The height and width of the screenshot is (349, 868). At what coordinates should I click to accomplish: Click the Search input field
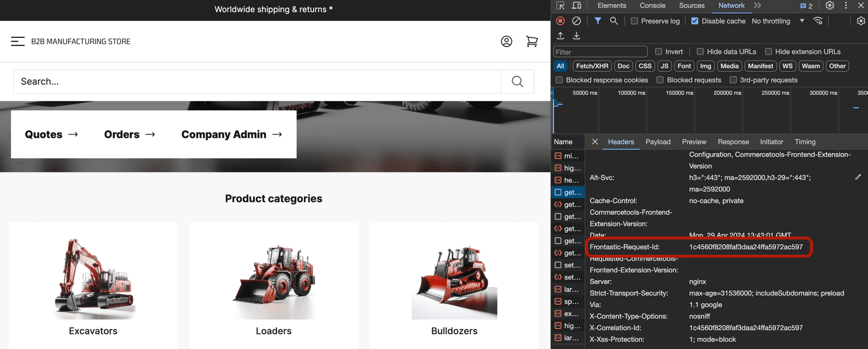pos(253,81)
